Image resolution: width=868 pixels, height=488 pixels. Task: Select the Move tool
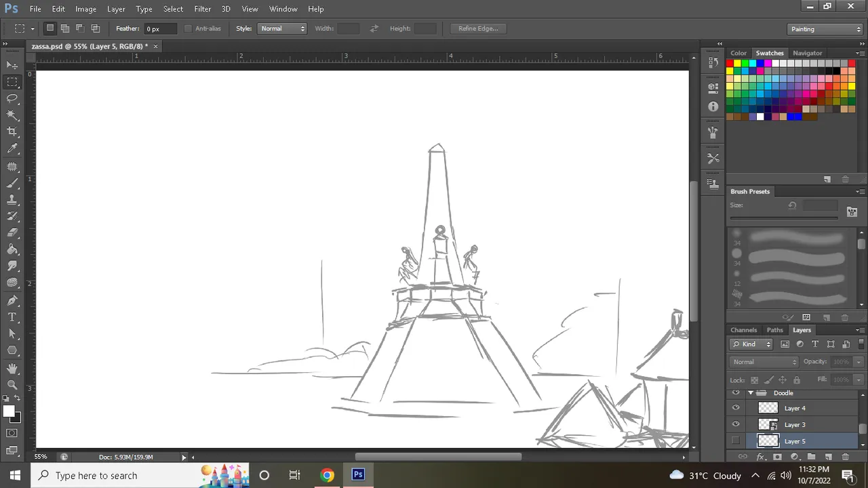[12, 65]
